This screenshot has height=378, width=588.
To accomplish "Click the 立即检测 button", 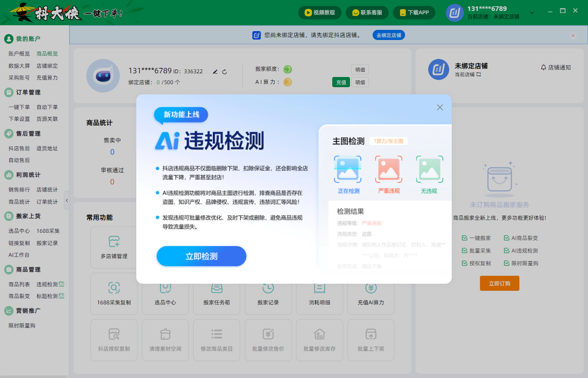I will [x=201, y=256].
